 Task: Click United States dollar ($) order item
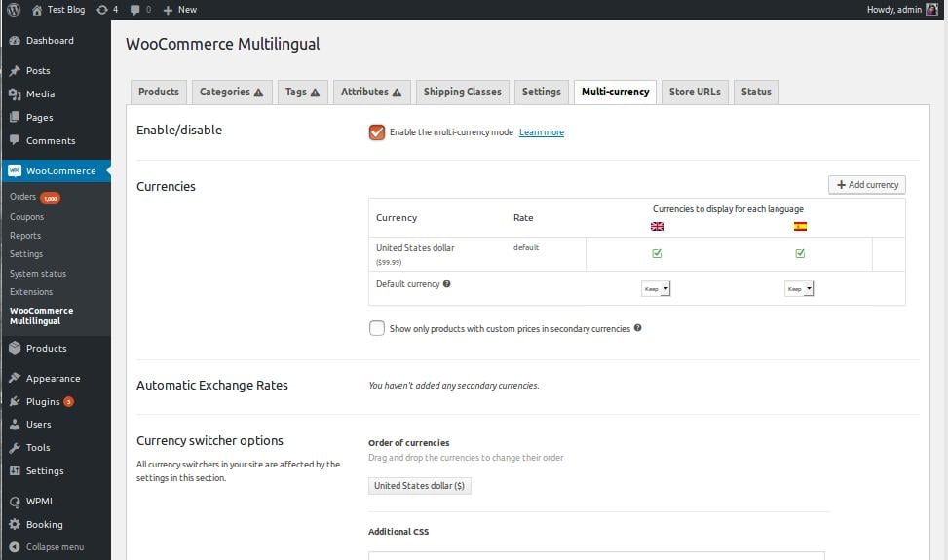[x=420, y=486]
